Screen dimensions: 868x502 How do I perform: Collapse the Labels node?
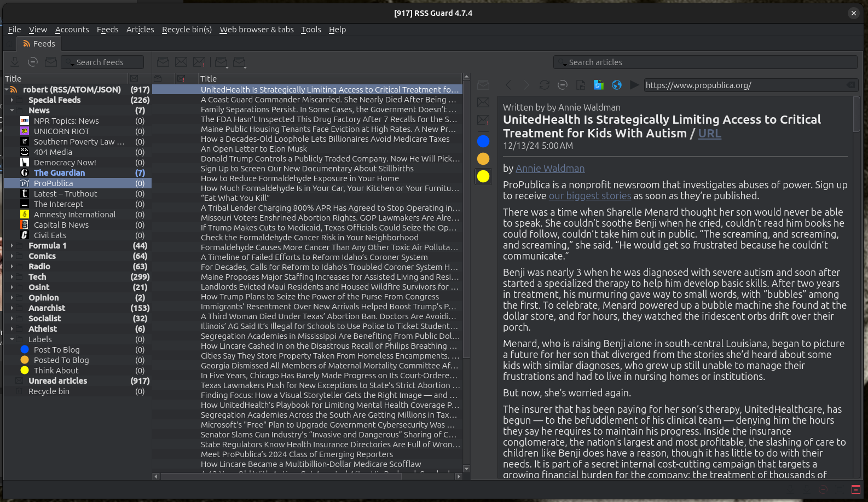12,339
